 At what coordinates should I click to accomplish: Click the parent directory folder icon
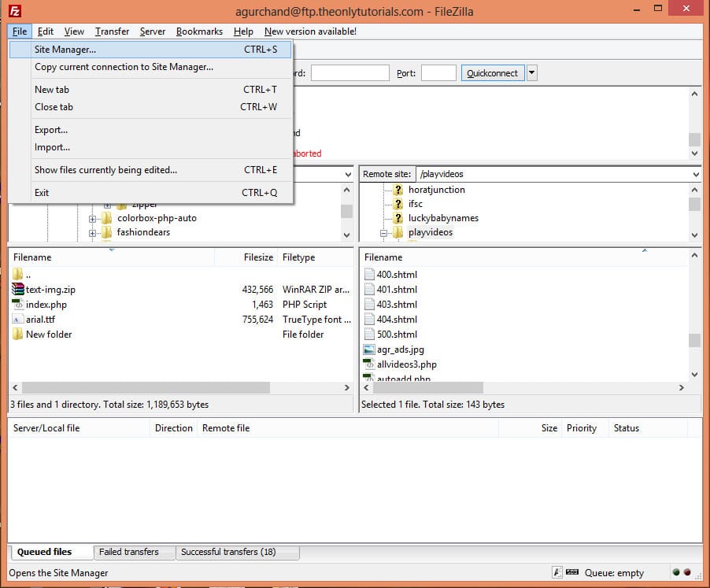click(17, 274)
